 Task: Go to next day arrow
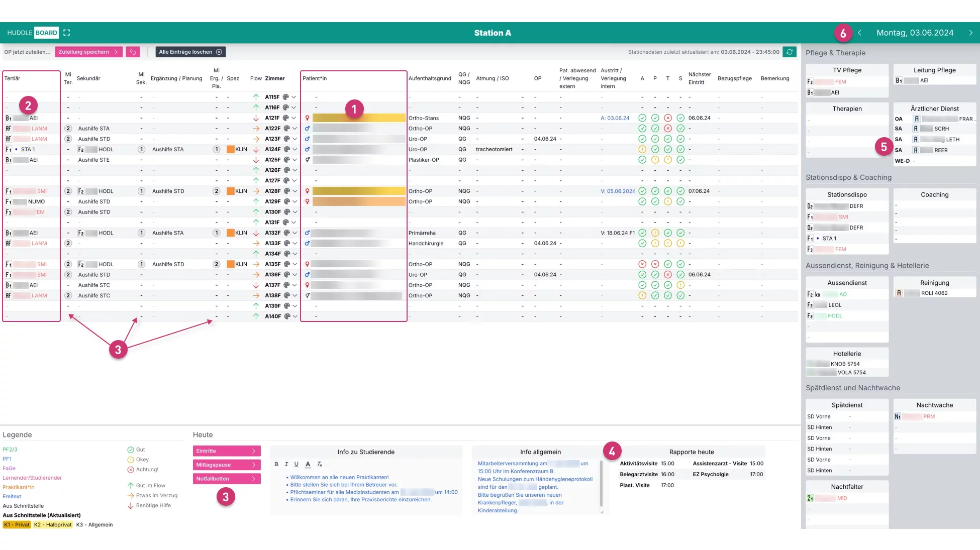pos(970,33)
